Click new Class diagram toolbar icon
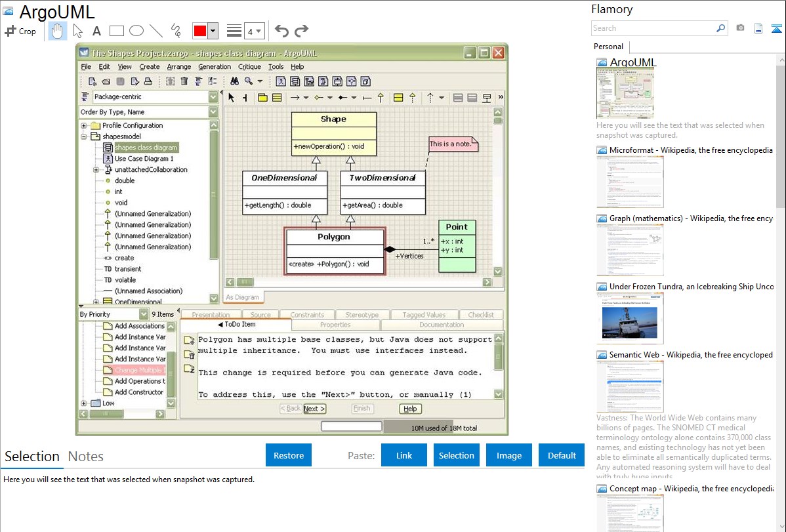786x532 pixels. click(x=295, y=81)
